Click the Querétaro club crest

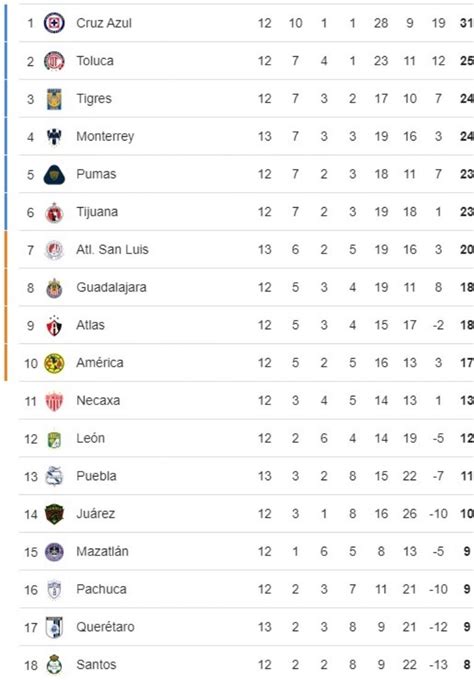(x=54, y=628)
